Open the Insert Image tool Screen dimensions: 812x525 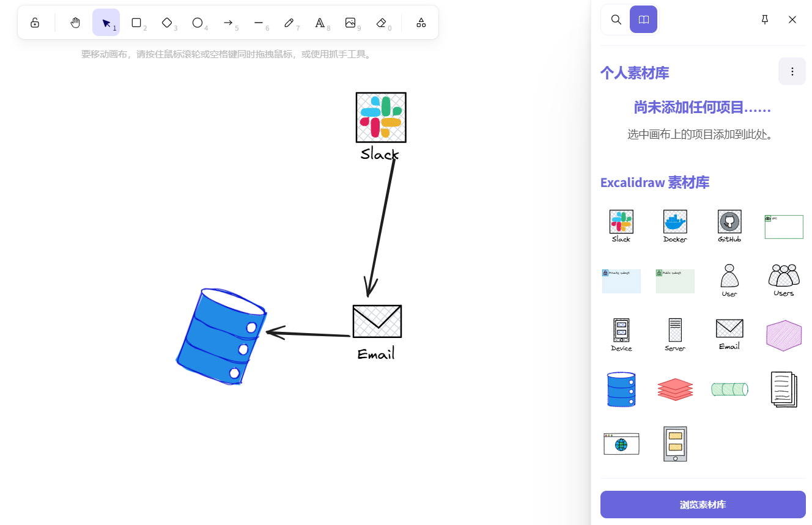(350, 23)
